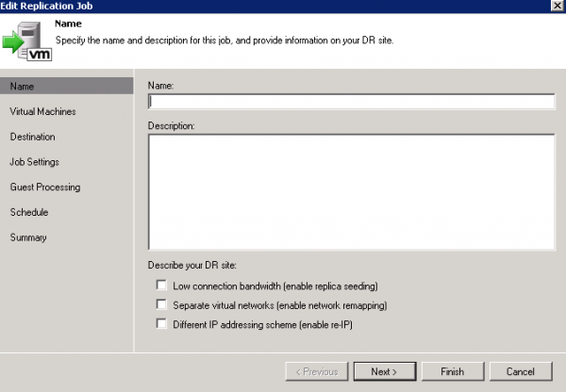The height and width of the screenshot is (392, 566).
Task: Close the Edit Replication Job dialog
Action: pos(557,6)
